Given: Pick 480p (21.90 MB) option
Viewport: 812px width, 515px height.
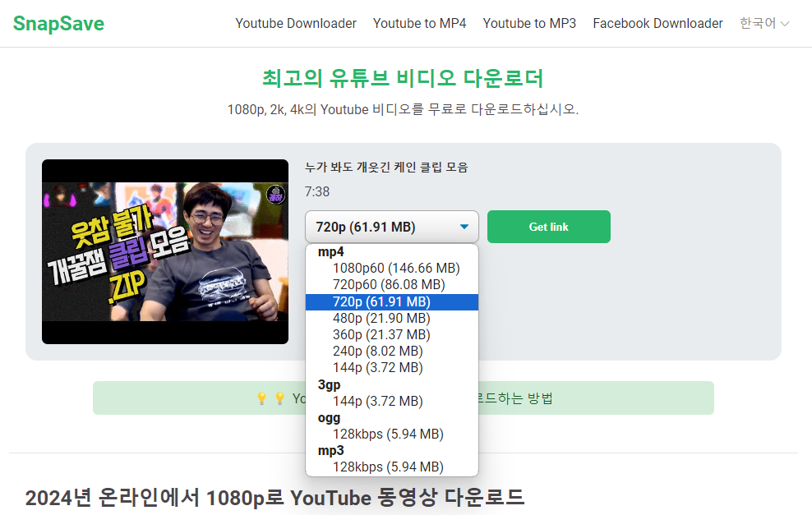Looking at the screenshot, I should click(392, 319).
